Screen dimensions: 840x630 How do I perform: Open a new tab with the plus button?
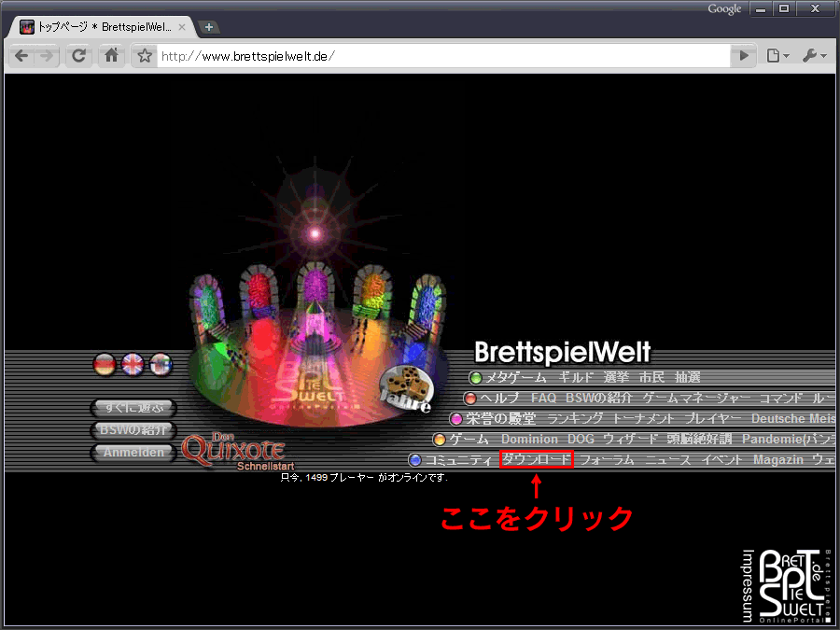click(209, 27)
